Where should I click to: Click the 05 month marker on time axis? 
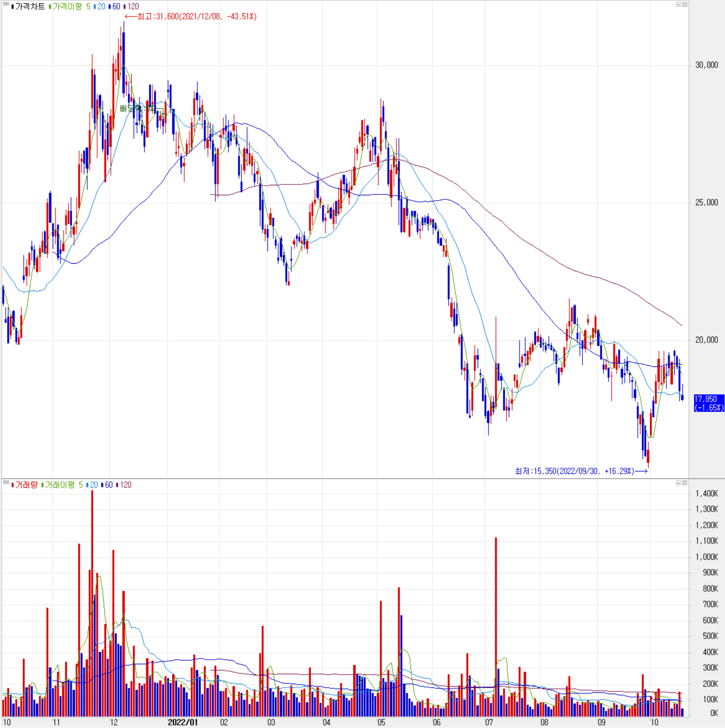381,723
